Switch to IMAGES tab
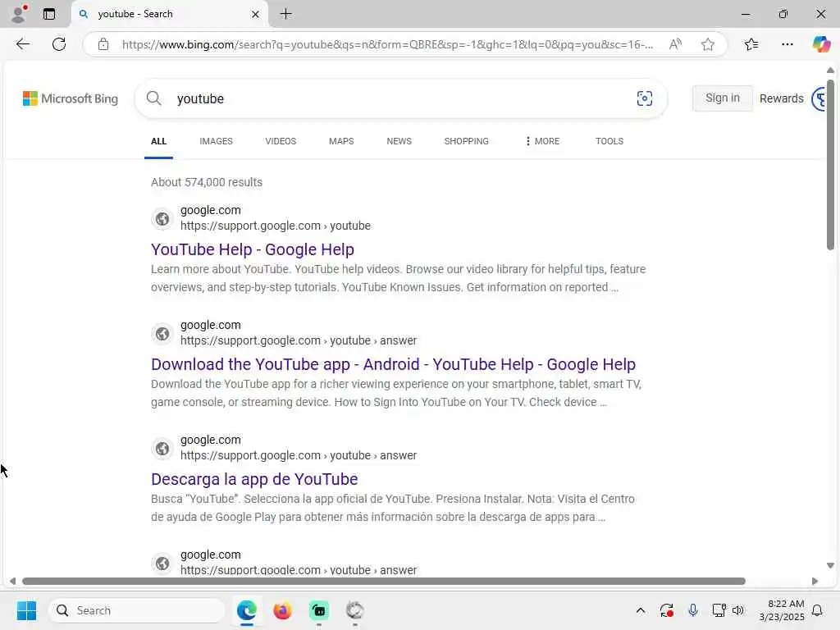 click(216, 141)
